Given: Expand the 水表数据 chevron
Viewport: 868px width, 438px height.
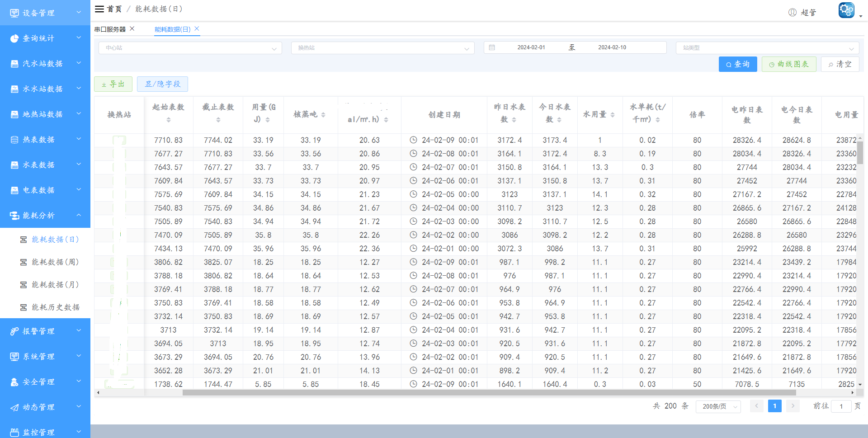Looking at the screenshot, I should tap(79, 165).
